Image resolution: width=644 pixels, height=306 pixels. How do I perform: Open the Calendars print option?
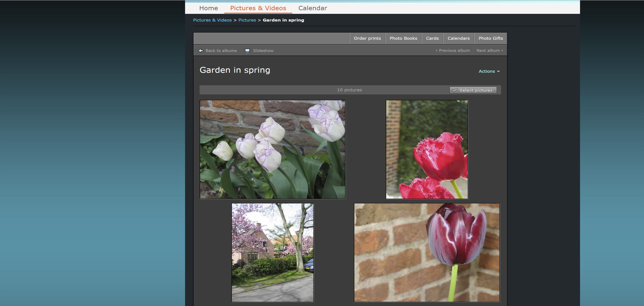458,38
